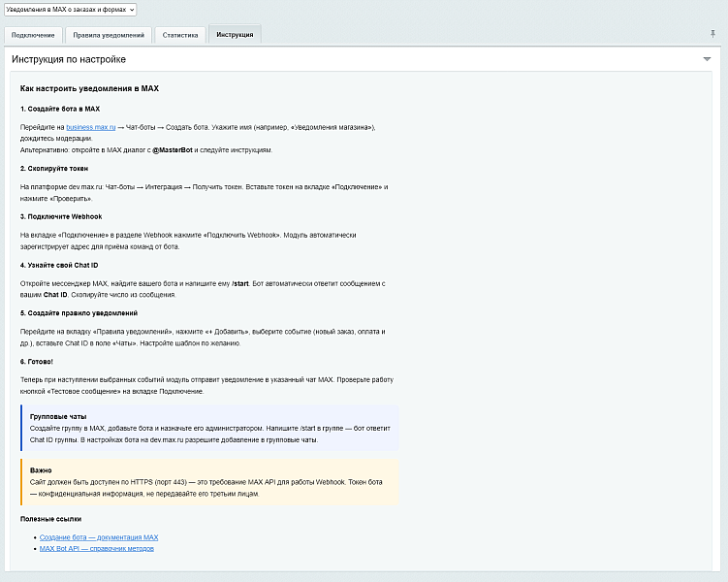Click the heading Как настроить уведомления в MAX
This screenshot has height=582, width=728.
click(x=89, y=88)
